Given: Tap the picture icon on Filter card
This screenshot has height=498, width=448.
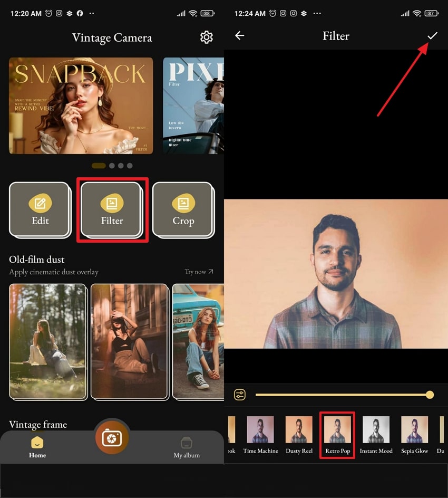Looking at the screenshot, I should (x=112, y=203).
